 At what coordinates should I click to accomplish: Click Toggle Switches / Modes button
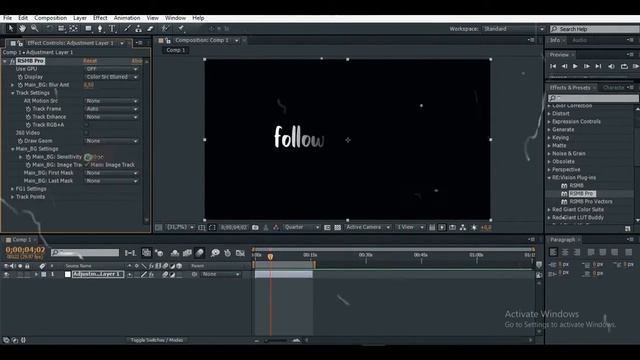(x=157, y=340)
